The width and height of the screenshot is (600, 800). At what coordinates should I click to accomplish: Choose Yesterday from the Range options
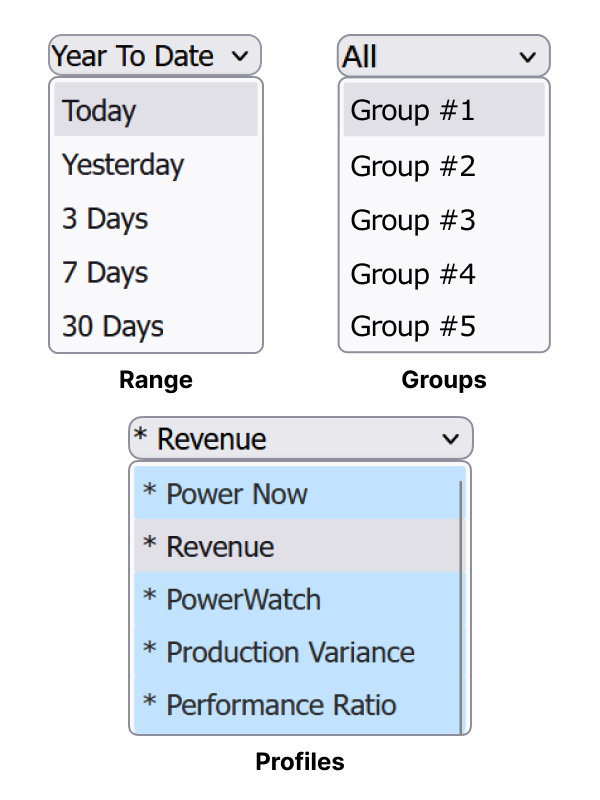[122, 165]
